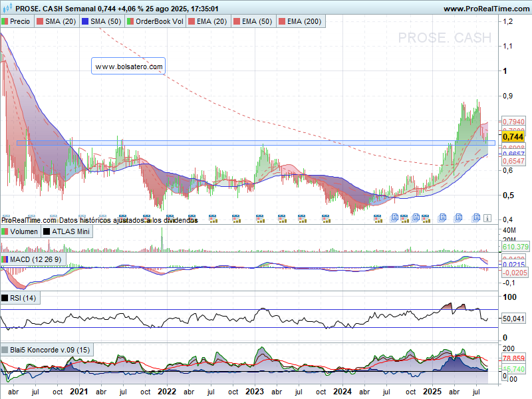532x399 pixels.
Task: Open the last document event icon before the info icon
Action: point(476,217)
